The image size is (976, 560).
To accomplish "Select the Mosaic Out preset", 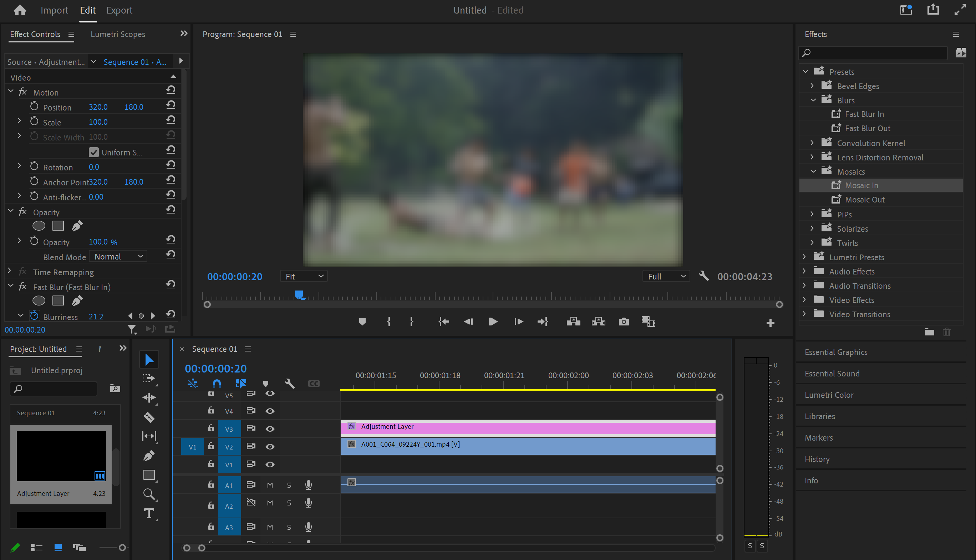I will 864,200.
